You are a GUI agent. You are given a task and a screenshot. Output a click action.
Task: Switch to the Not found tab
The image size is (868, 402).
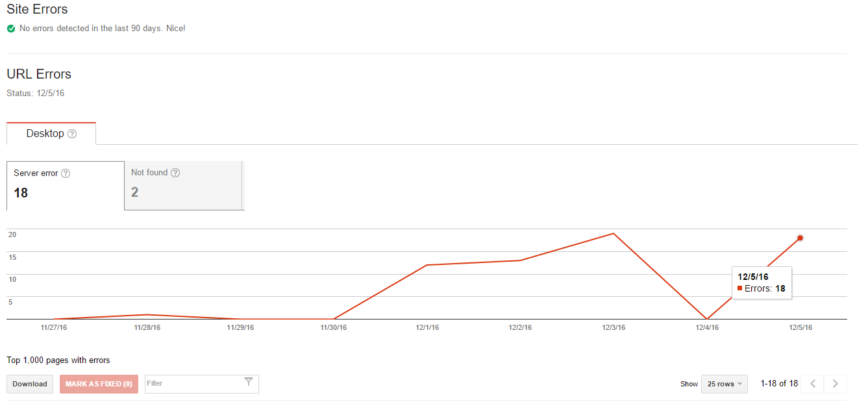pos(184,186)
